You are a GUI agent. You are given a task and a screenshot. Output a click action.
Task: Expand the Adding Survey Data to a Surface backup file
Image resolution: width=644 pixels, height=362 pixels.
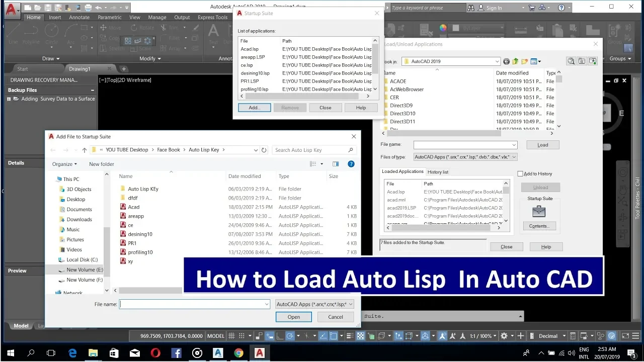(9, 99)
